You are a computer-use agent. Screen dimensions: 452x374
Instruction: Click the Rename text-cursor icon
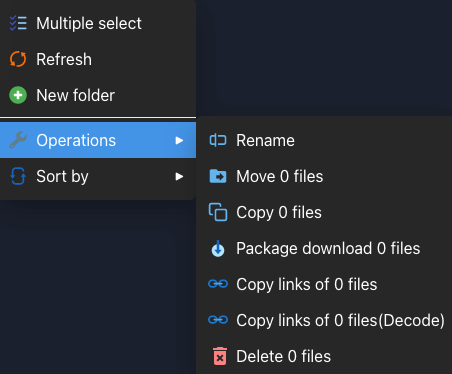tap(218, 140)
